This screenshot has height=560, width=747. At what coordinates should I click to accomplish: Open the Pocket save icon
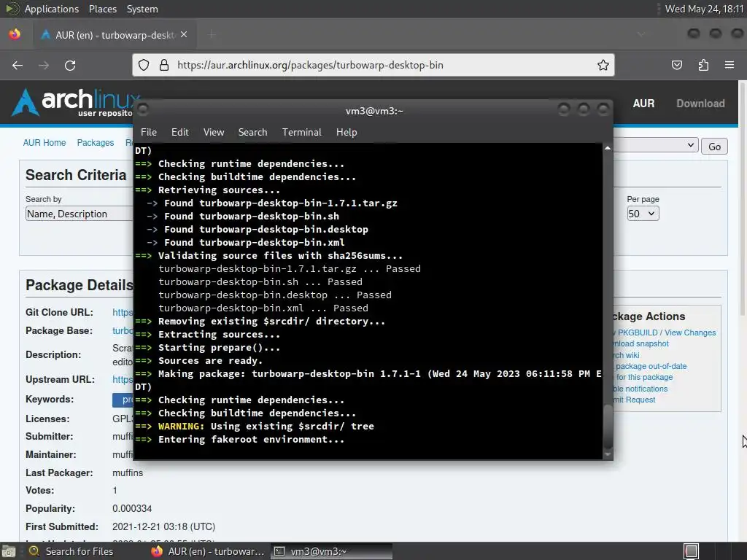(x=677, y=65)
